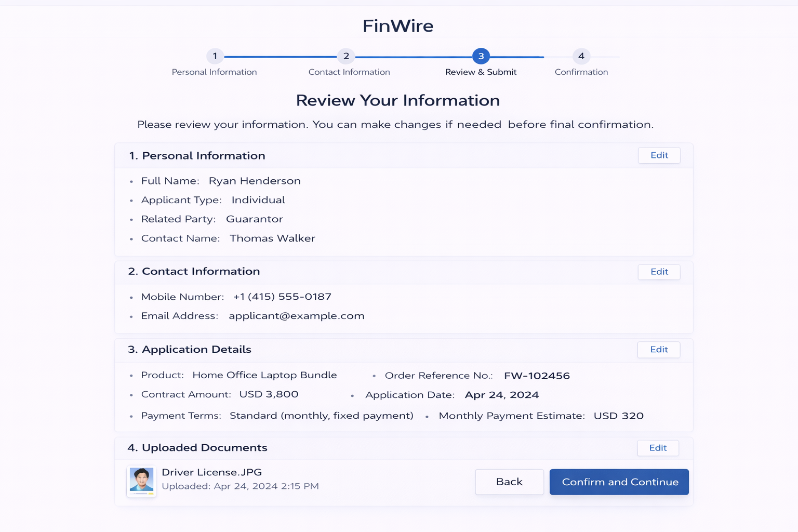The width and height of the screenshot is (798, 532).
Task: Edit the Application Details section
Action: tap(658, 350)
